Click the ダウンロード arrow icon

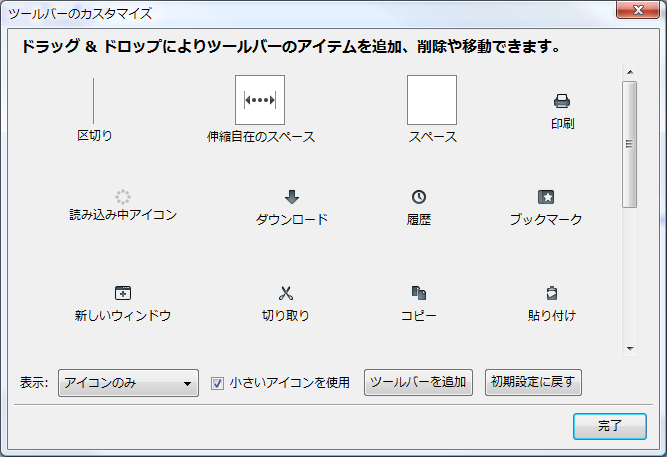click(x=292, y=197)
